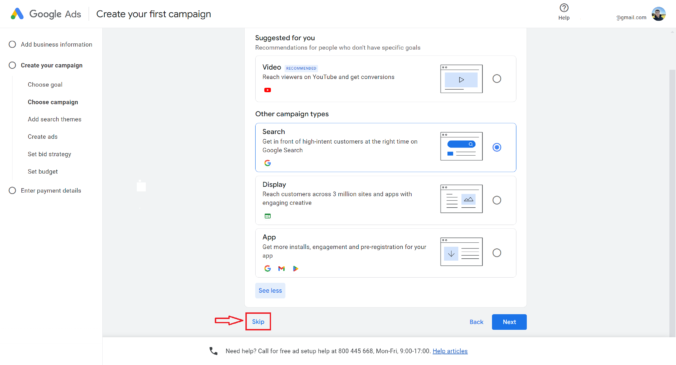This screenshot has width=676, height=365.
Task: Click the Other campaign types heading
Action: 292,114
